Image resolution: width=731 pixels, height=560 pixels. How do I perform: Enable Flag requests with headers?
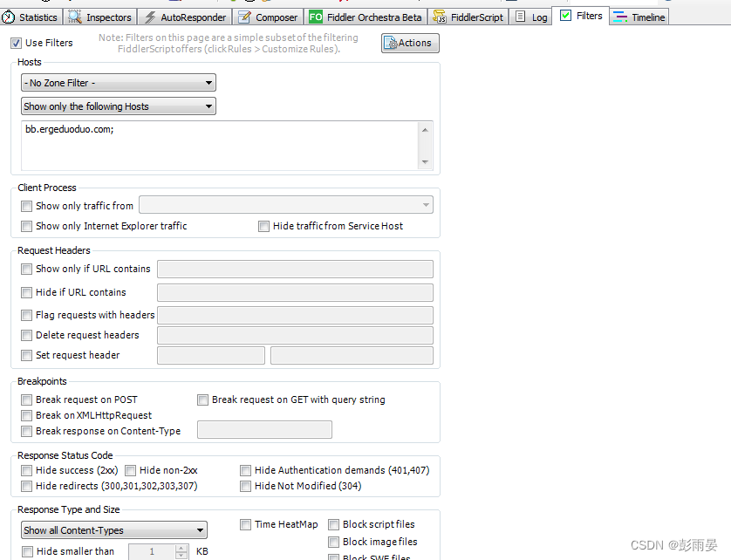[x=26, y=315]
